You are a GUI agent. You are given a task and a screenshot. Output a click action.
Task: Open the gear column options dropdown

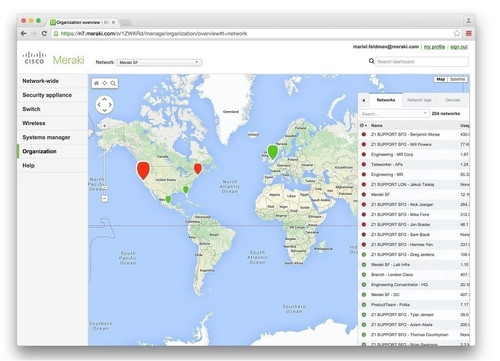point(363,125)
